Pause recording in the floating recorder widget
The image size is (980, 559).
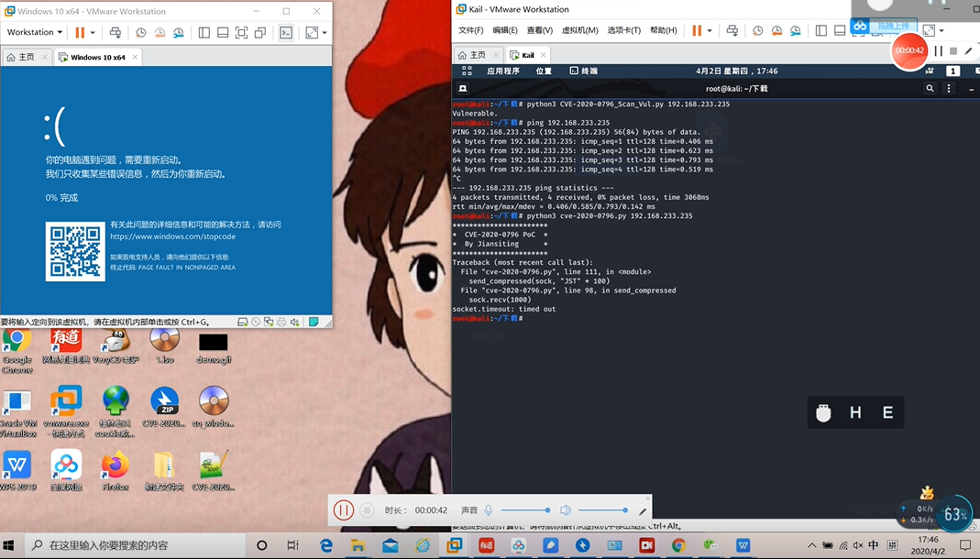pyautogui.click(x=938, y=51)
